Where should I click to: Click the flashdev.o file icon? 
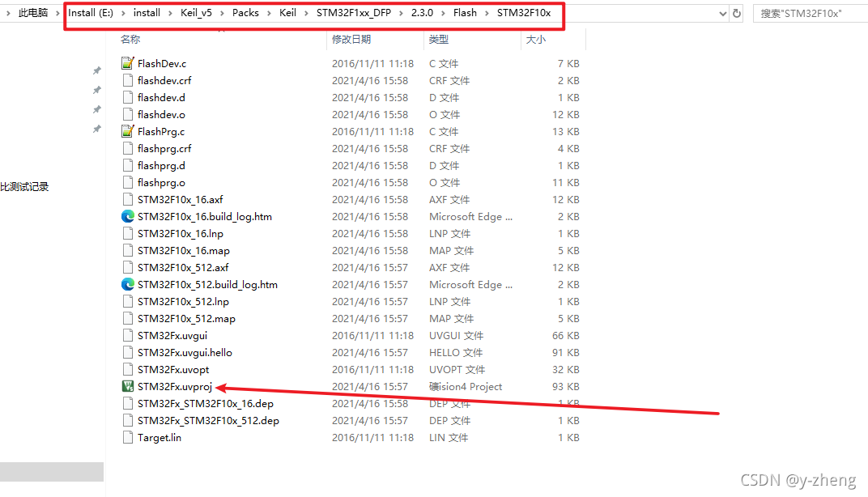(128, 115)
